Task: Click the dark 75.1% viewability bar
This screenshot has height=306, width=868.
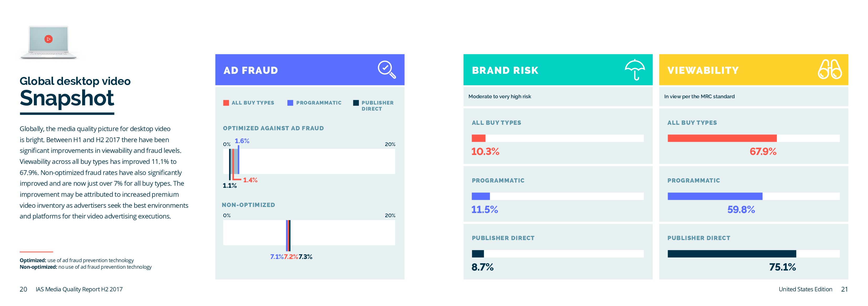Action: pyautogui.click(x=732, y=254)
